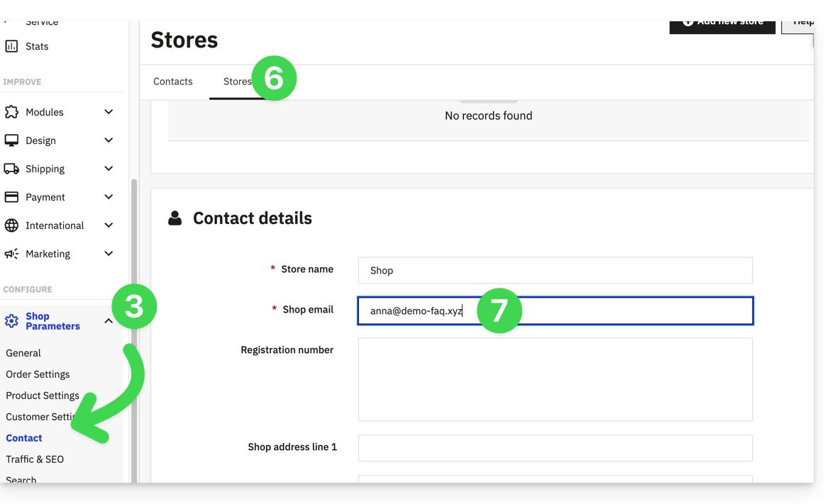Click the Registration number text area
Screen dimensions: 835x504
[x=555, y=379]
